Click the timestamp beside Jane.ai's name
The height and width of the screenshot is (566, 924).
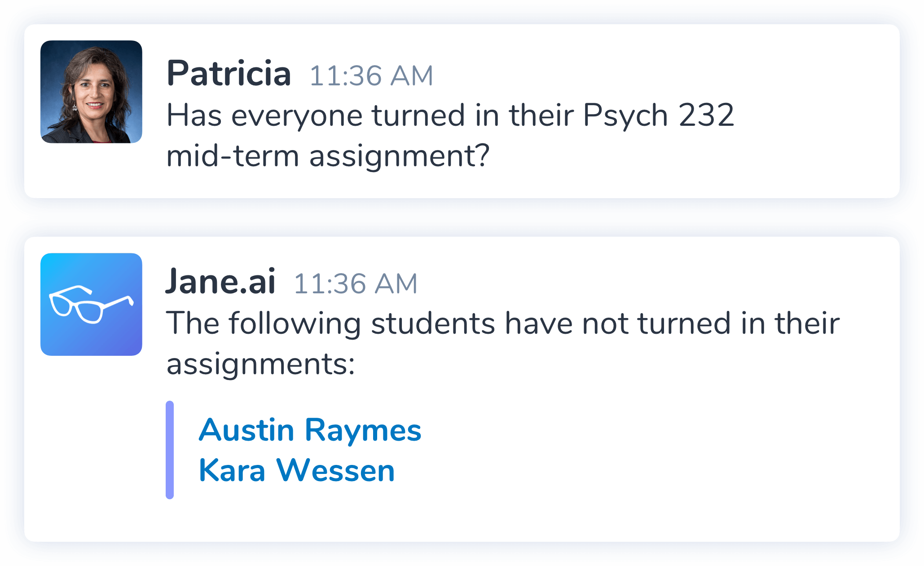point(356,284)
